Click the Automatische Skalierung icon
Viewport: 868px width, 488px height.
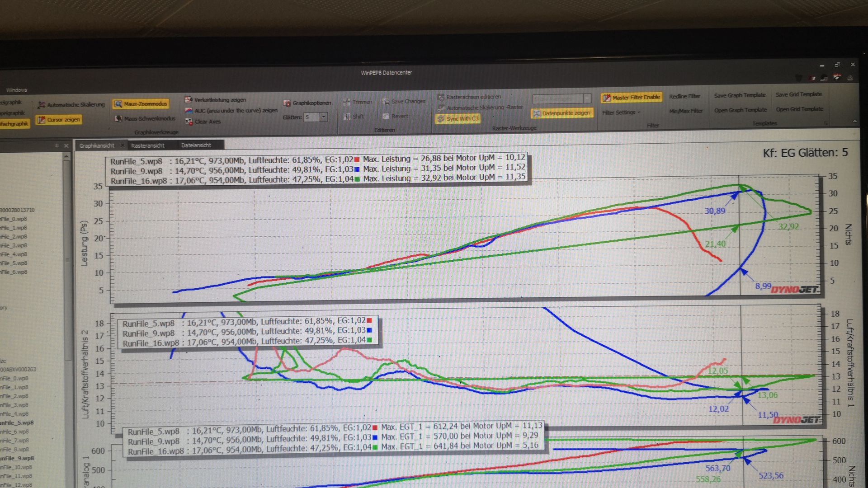42,105
